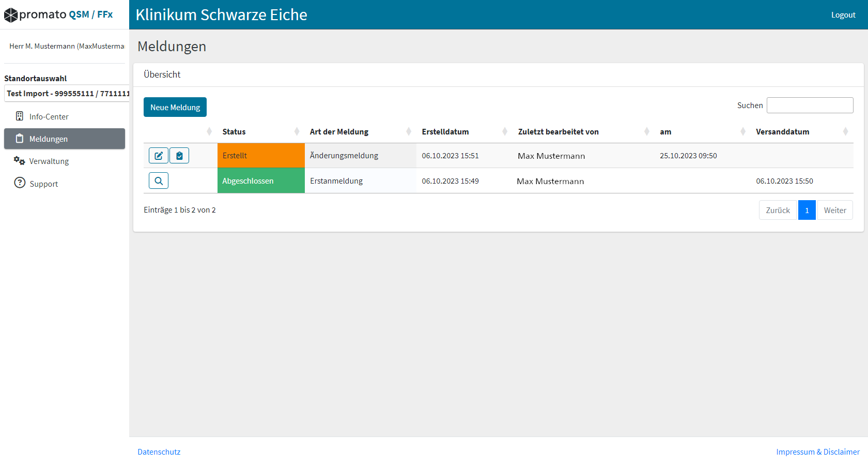Click the Support question mark icon
Screen dimensions: 868x466
pos(20,183)
